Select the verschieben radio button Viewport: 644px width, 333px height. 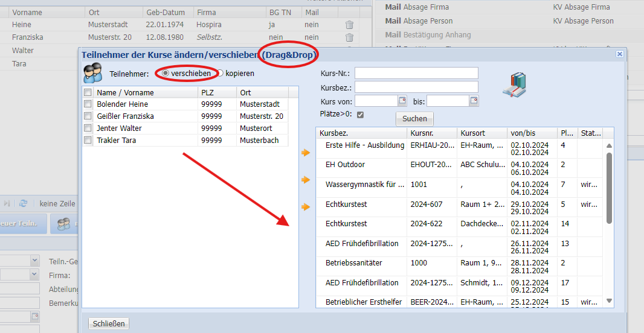click(x=166, y=73)
